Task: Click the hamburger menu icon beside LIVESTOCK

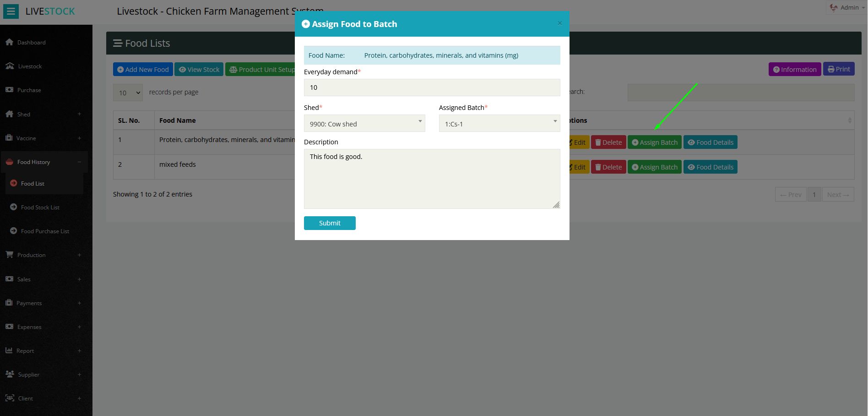Action: click(x=11, y=11)
